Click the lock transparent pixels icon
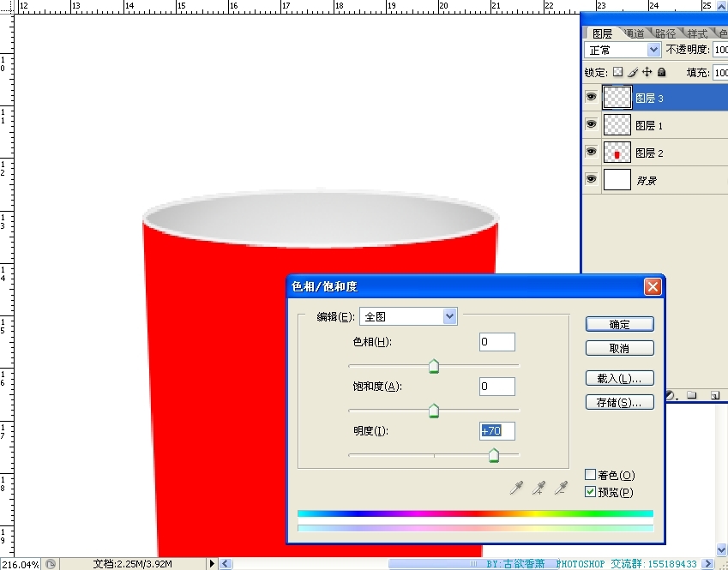The width and height of the screenshot is (728, 570). click(618, 73)
